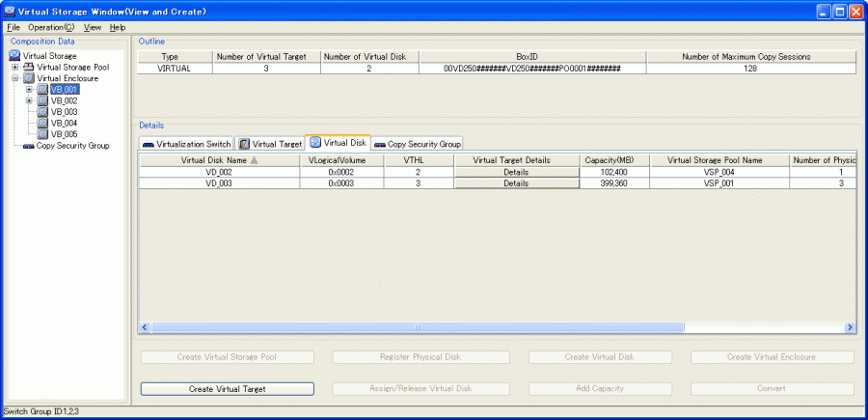Click the Virtualization Switch tab icon
The image size is (868, 420).
pos(148,144)
